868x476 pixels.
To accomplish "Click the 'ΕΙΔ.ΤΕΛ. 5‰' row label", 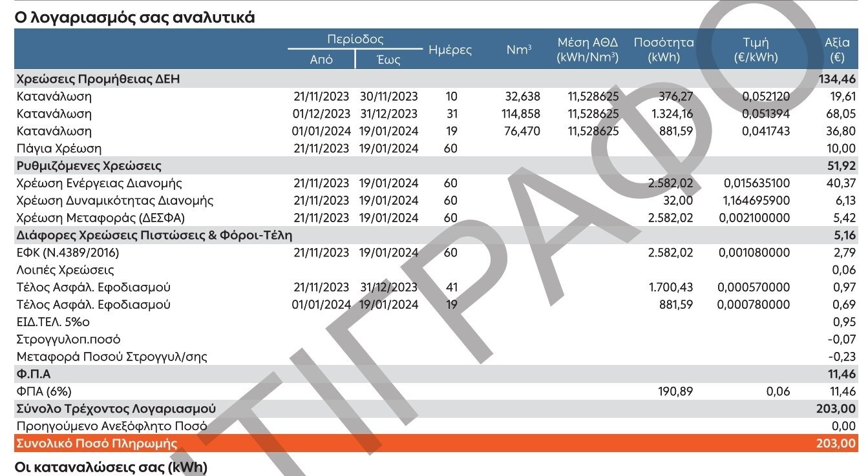I will pos(53,322).
